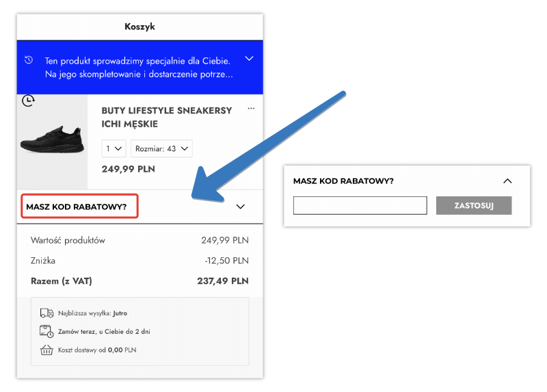Collapse discount code panel with up chevron

click(x=507, y=181)
